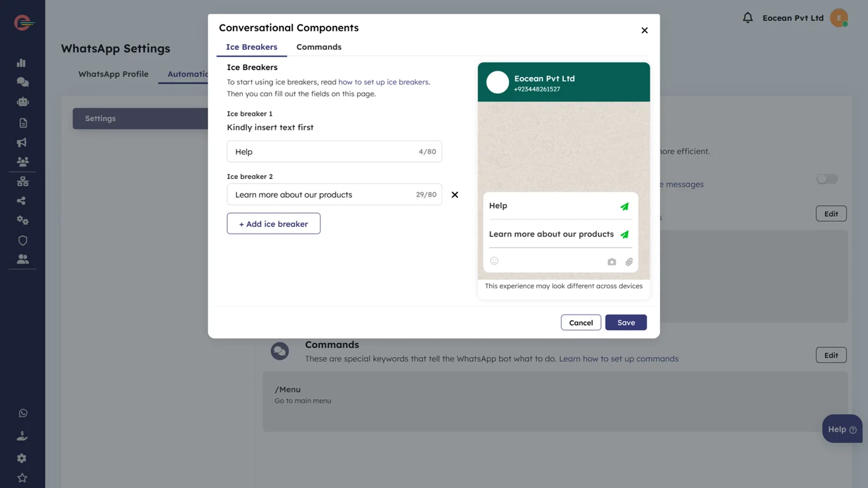Click the Add ice breaker button

coord(274,224)
